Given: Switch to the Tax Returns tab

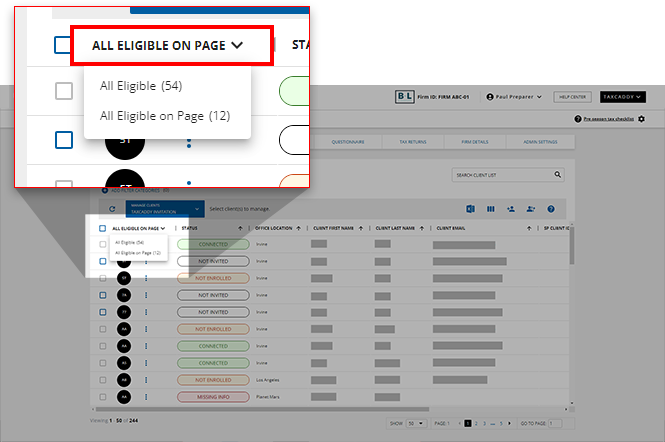Looking at the screenshot, I should [410, 143].
